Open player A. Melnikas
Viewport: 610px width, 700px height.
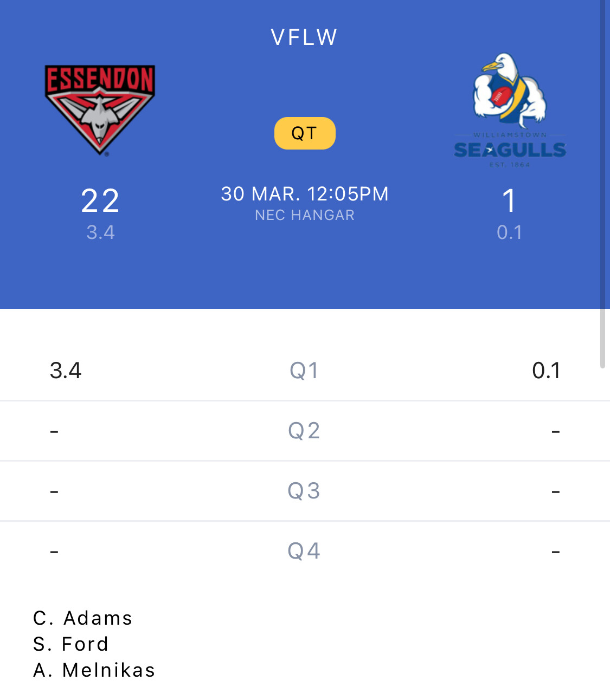click(94, 670)
